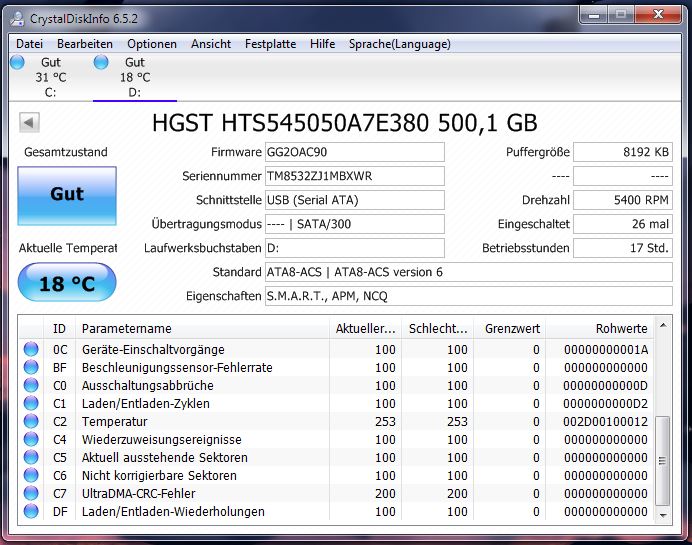Click the Puffergröße value 8192 KB
Screen dimensions: 692x545
623,152
